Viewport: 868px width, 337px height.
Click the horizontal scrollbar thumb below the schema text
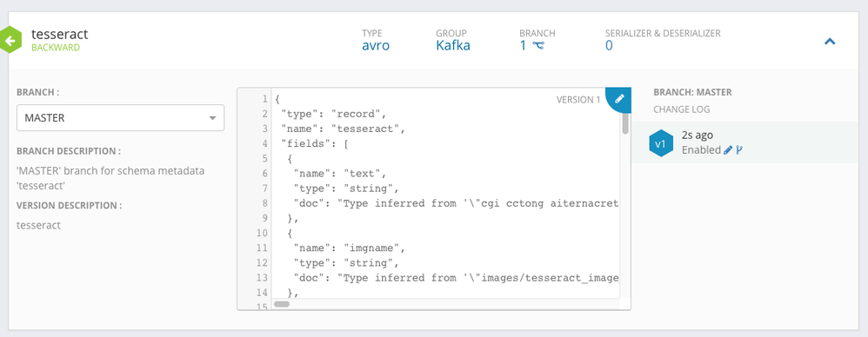pos(282,304)
